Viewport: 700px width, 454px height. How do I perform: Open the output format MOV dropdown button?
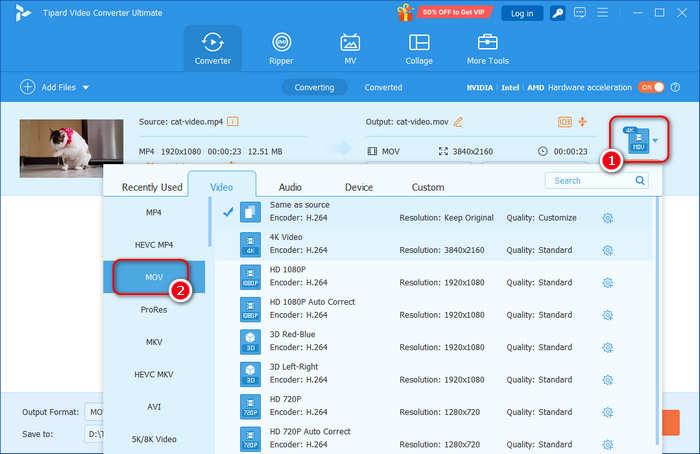coord(640,140)
